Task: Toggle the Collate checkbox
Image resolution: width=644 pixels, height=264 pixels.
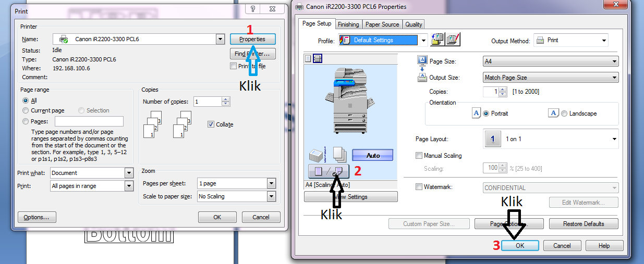Action: pyautogui.click(x=211, y=124)
